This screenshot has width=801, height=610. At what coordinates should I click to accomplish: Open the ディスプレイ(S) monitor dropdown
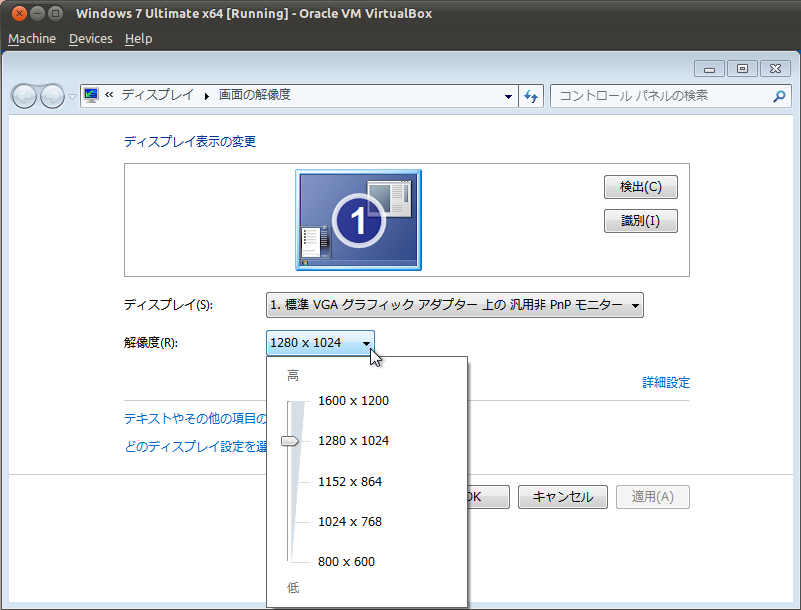(455, 305)
